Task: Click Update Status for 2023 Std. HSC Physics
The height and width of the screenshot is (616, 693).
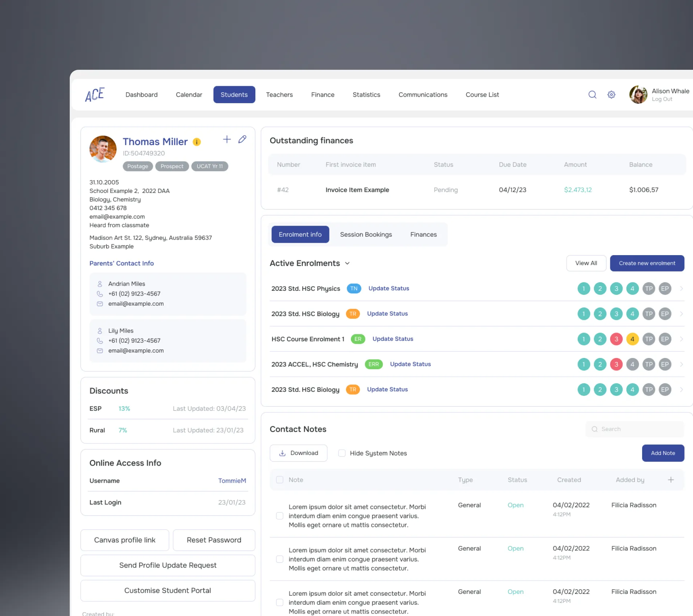Action: 389,289
